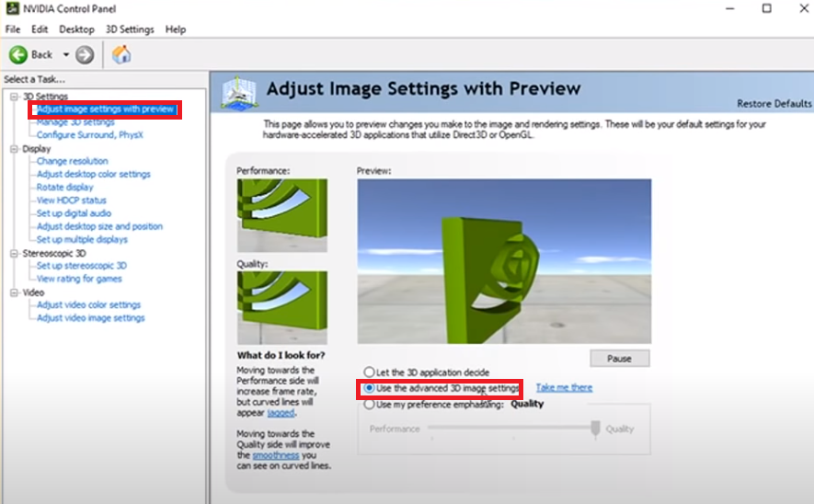Select Adjust image settings with preview
Viewport: 814px width, 504px height.
coord(105,109)
